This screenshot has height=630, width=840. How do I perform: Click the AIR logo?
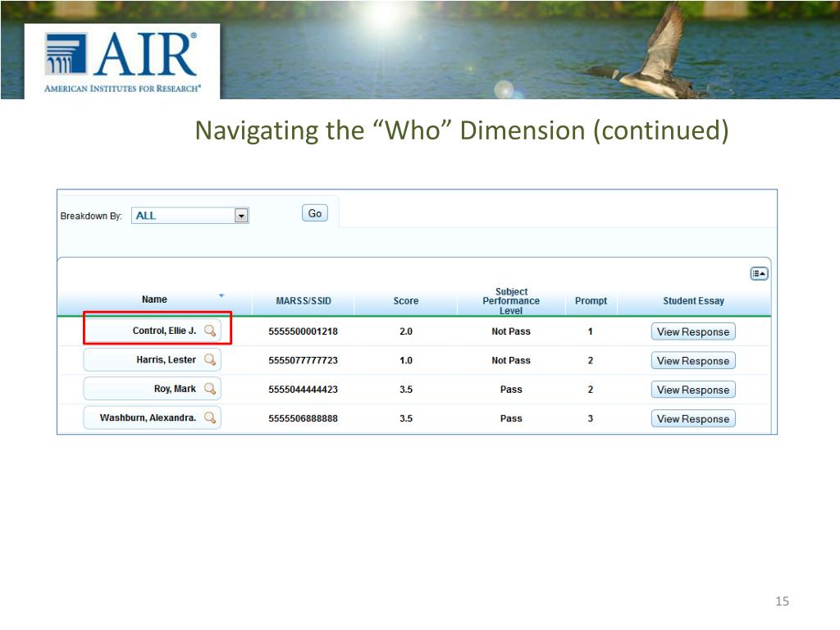tap(122, 62)
